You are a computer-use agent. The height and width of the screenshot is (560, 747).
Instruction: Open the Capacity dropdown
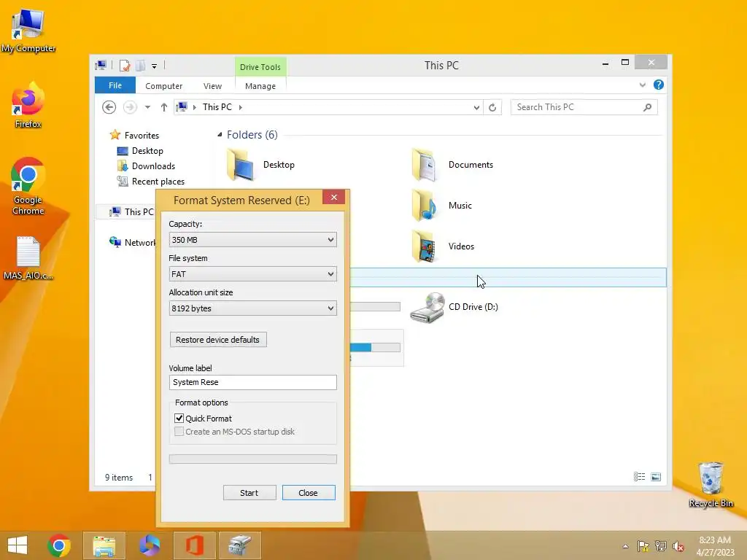(x=253, y=239)
